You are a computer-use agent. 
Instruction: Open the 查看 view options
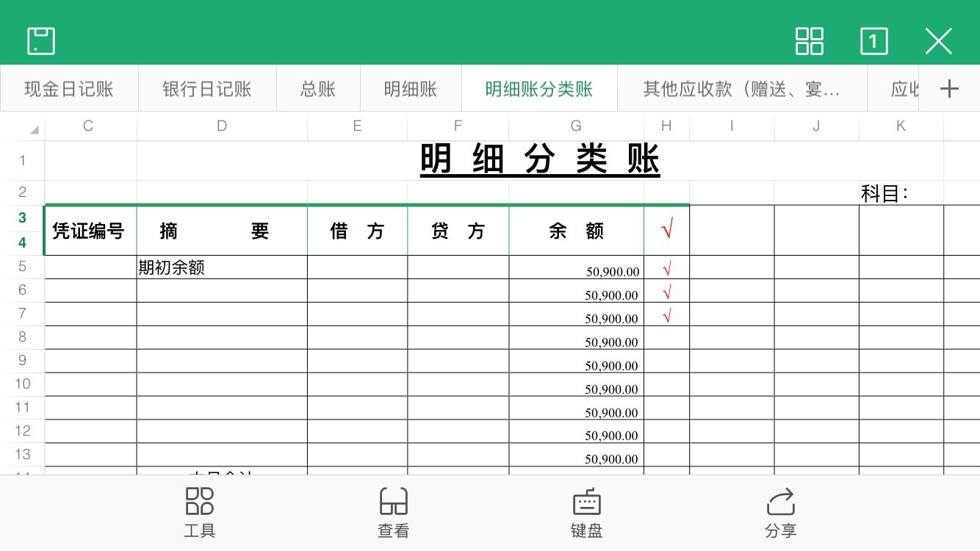(393, 512)
